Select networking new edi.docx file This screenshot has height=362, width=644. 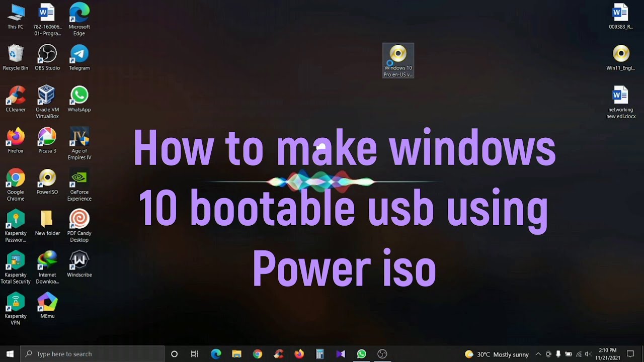point(621,103)
